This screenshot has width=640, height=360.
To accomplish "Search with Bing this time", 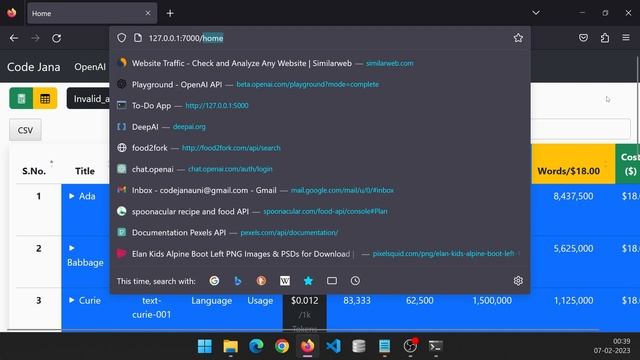I will pos(238,281).
